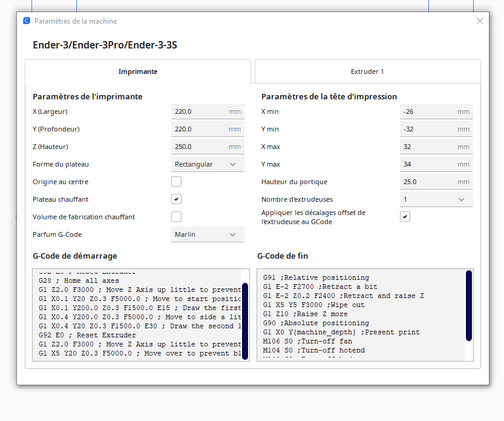
Task: Open the Extruder 1 tab
Action: pos(367,71)
